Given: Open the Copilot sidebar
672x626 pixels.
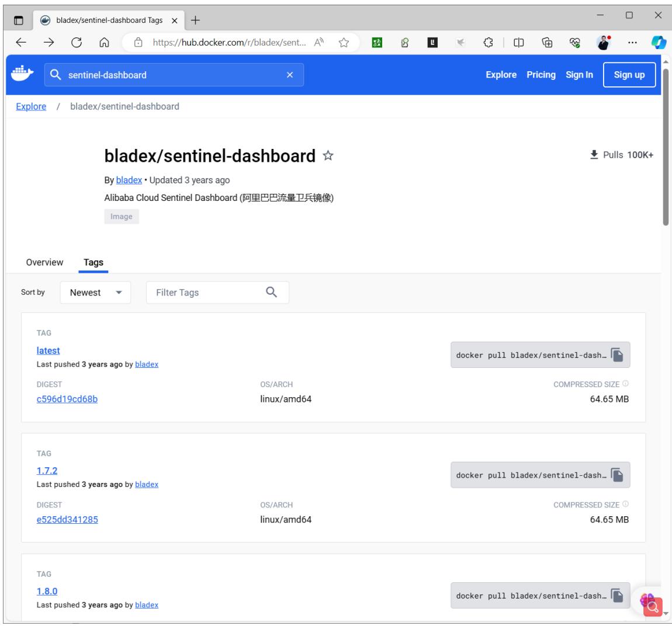Looking at the screenshot, I should pos(659,43).
